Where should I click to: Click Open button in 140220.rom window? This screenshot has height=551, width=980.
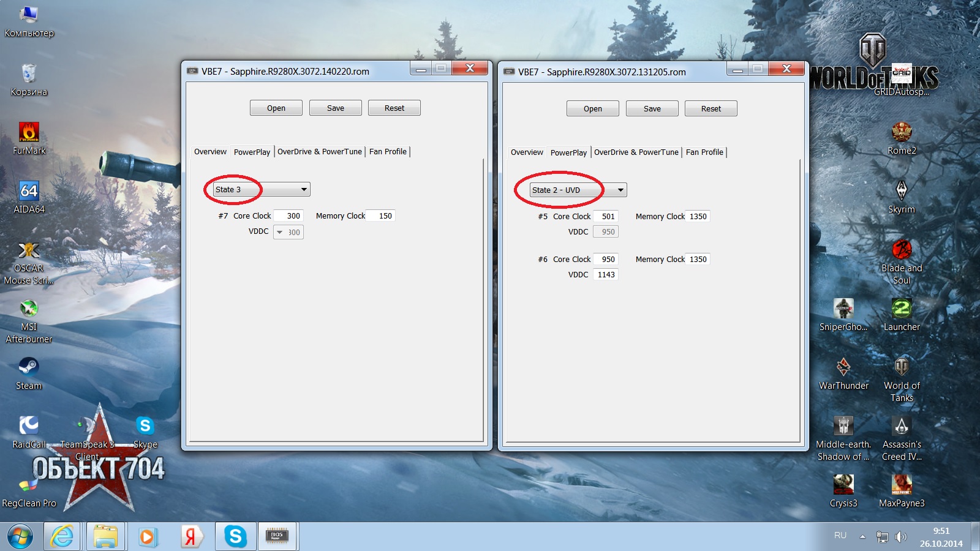pyautogui.click(x=276, y=108)
